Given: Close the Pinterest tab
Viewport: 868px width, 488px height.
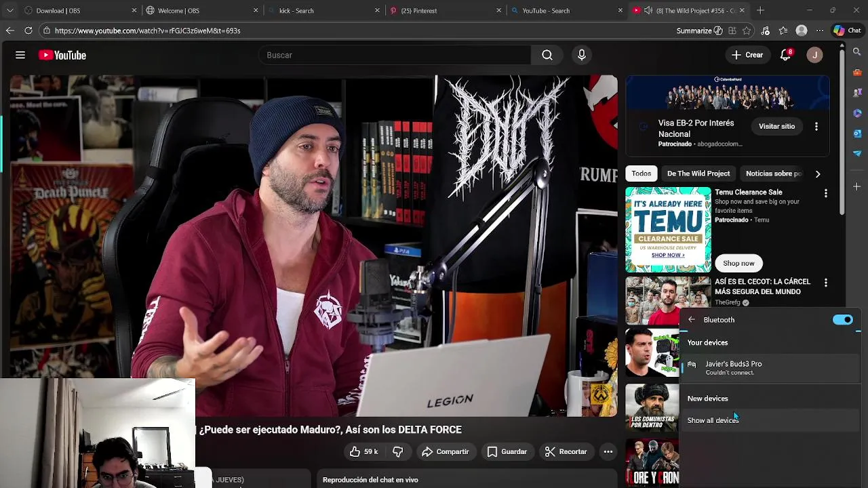Looking at the screenshot, I should pos(499,10).
